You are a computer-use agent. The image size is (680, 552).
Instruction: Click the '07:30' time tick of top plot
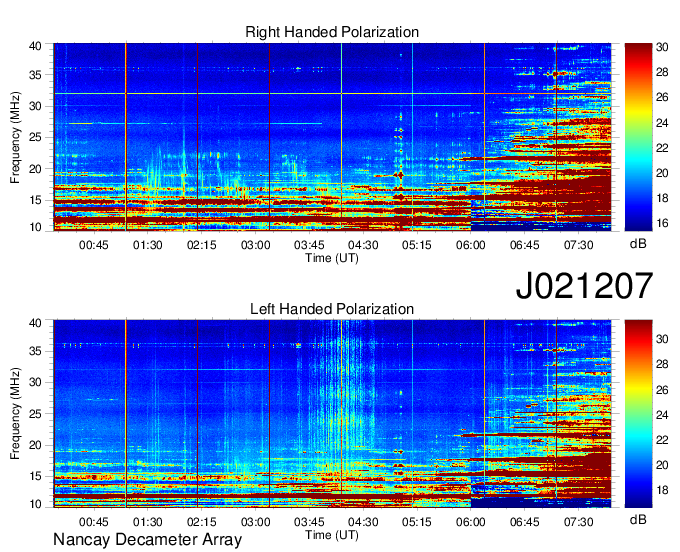pos(579,245)
